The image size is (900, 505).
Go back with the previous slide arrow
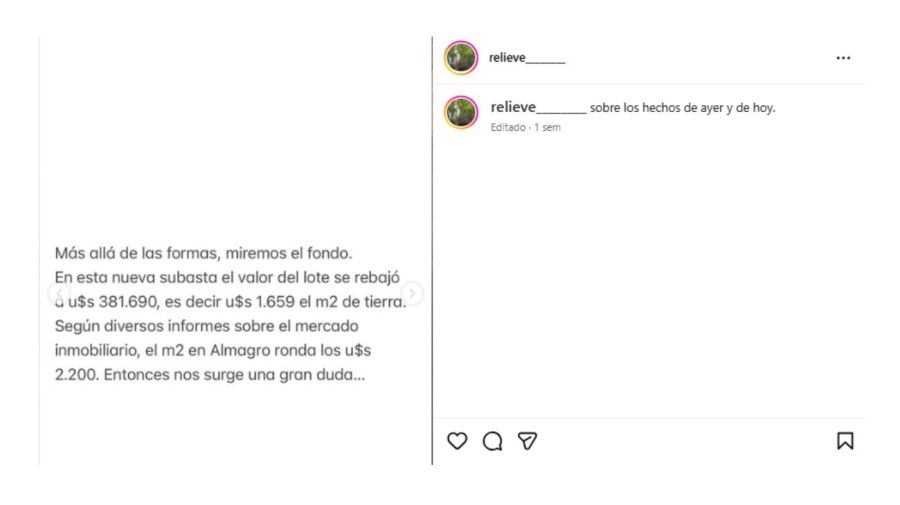coord(59,293)
